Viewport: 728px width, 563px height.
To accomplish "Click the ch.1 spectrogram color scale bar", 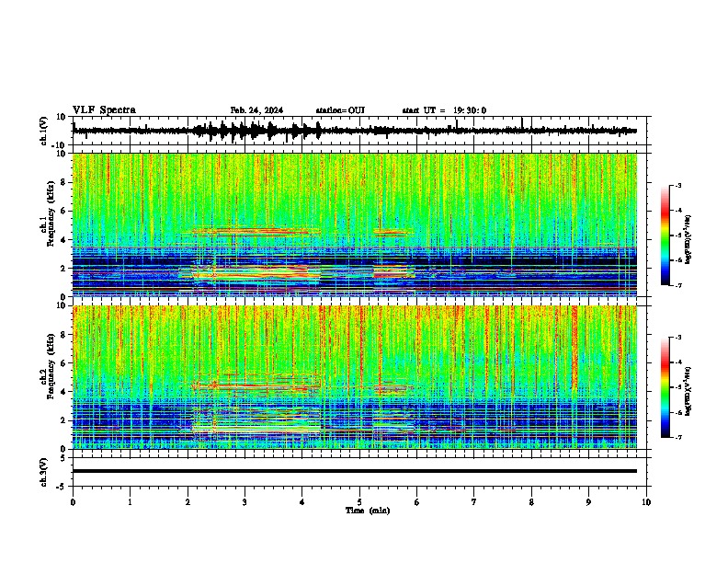I will tap(665, 236).
